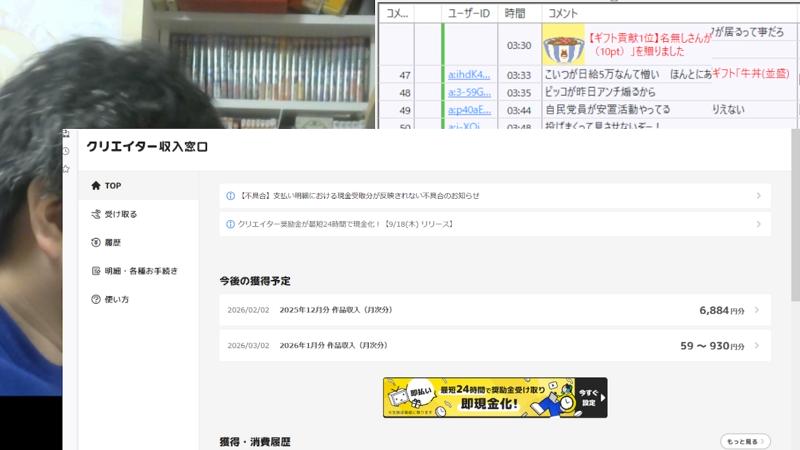Expand the chevron on the クリエイター奨励金 notice
This screenshot has width=800, height=450.
(x=759, y=224)
